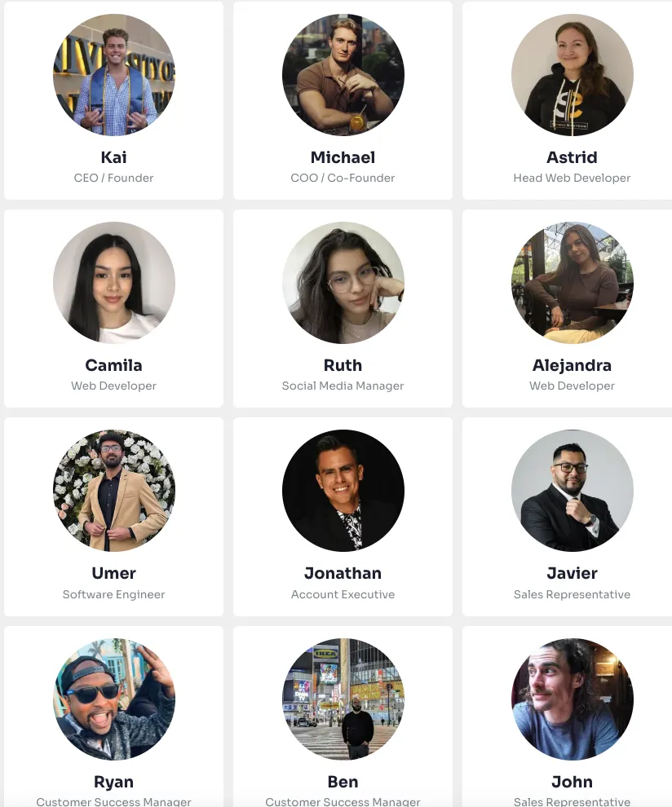The image size is (672, 807).
Task: Click Kai's circular profile photo
Action: click(x=114, y=75)
